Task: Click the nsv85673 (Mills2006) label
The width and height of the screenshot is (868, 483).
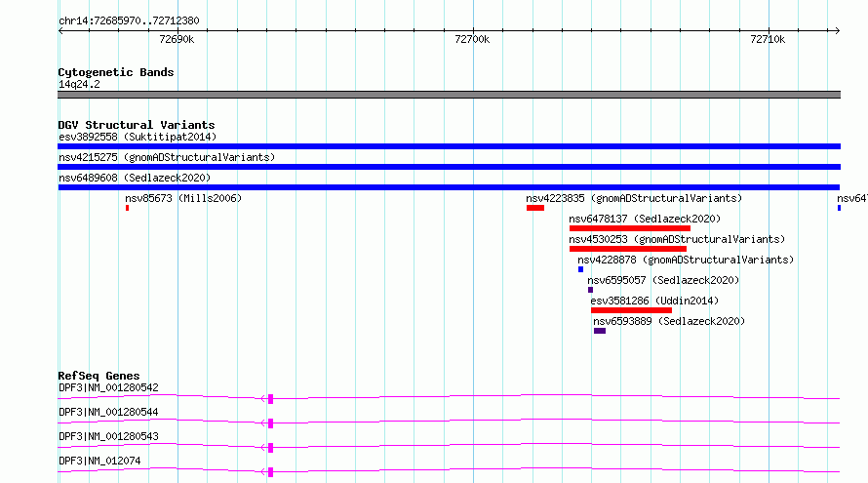Action: (x=183, y=198)
